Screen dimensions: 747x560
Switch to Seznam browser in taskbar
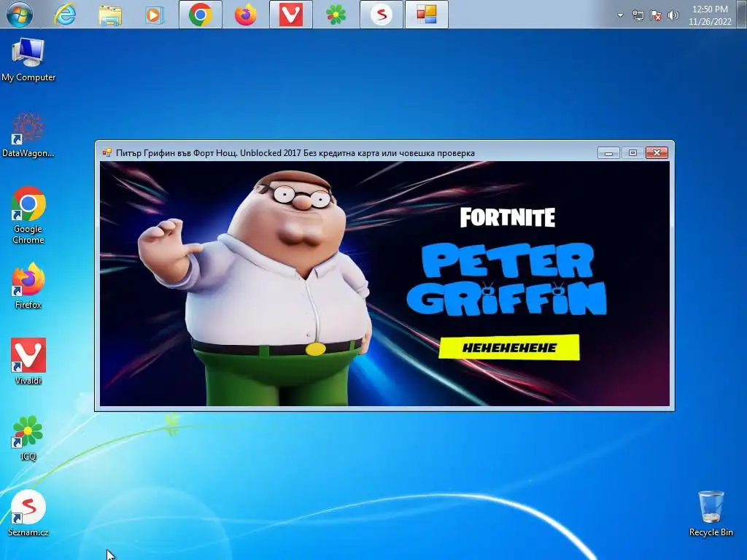381,15
